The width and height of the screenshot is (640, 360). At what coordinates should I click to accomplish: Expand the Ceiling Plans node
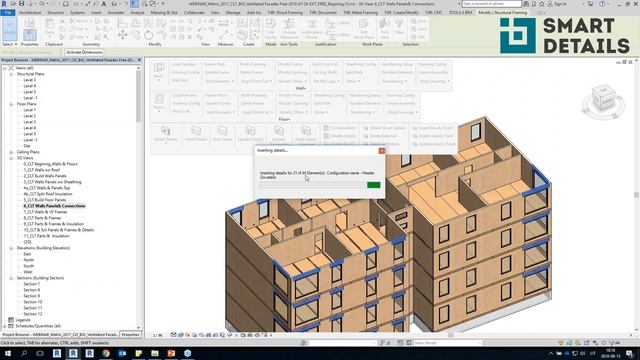[11, 152]
